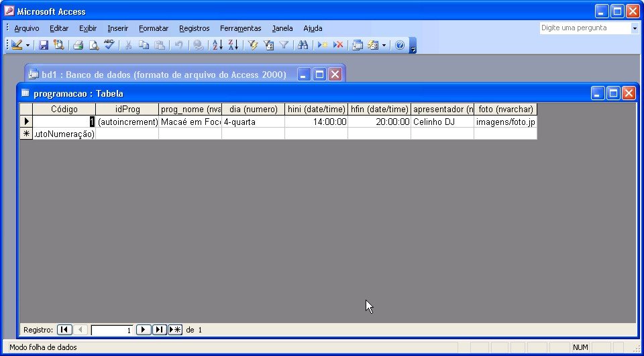Delete record using toolbar icon
This screenshot has height=356, width=644.
click(x=338, y=45)
